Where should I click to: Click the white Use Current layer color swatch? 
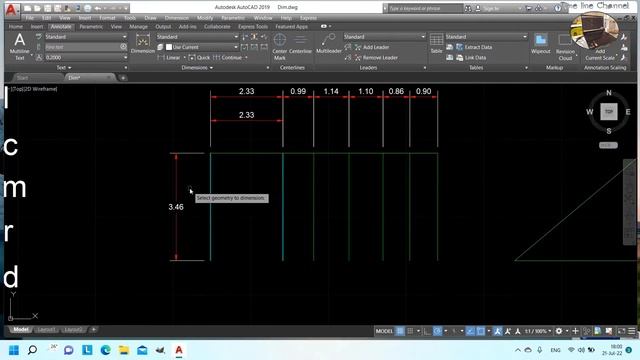[x=169, y=47]
